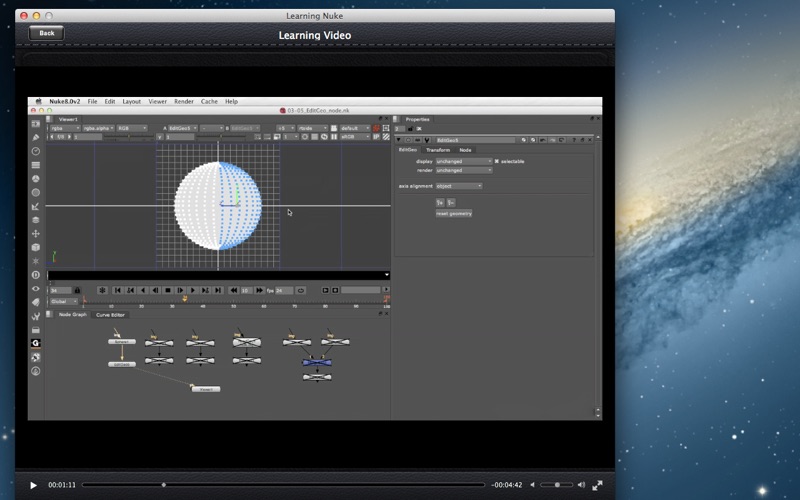Click the low volume speaker icon
The image size is (800, 500).
pos(532,485)
